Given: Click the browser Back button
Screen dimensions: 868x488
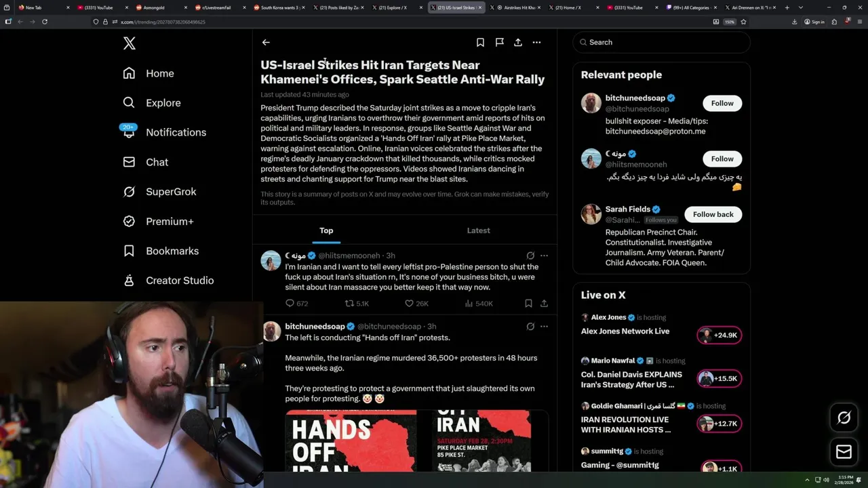Looking at the screenshot, I should pos(20,22).
